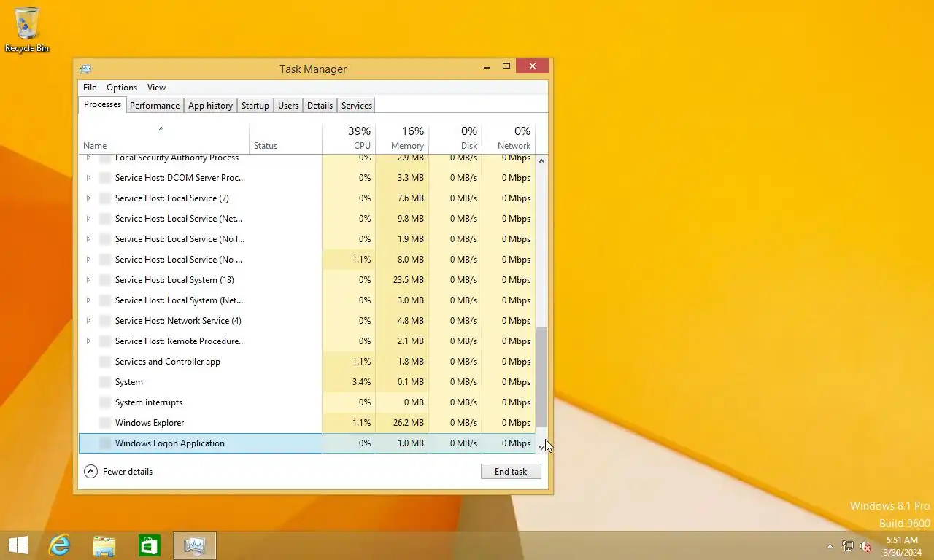The height and width of the screenshot is (560, 934).
Task: Select the Services and Controller app row
Action: click(x=307, y=362)
